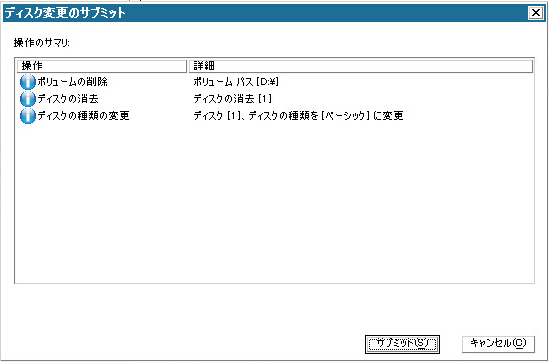Viewport: 549px width, 362px height.
Task: Click empty area of the summary list
Action: coord(275,203)
